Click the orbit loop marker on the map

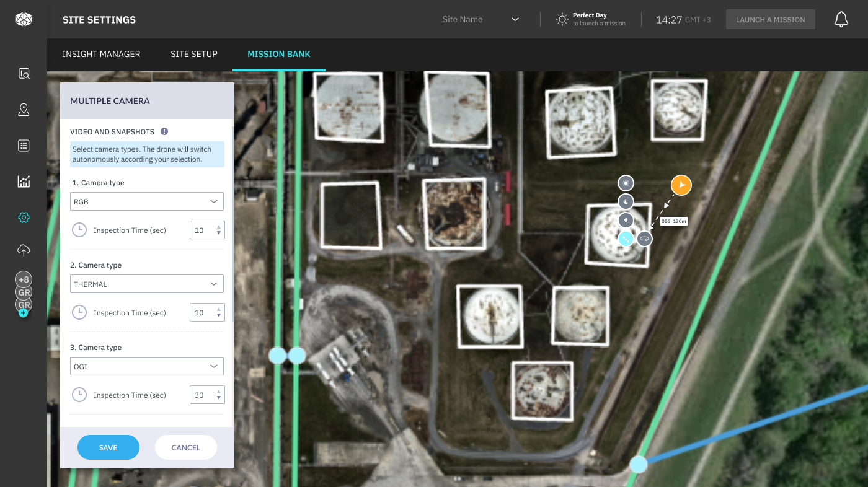tap(644, 239)
